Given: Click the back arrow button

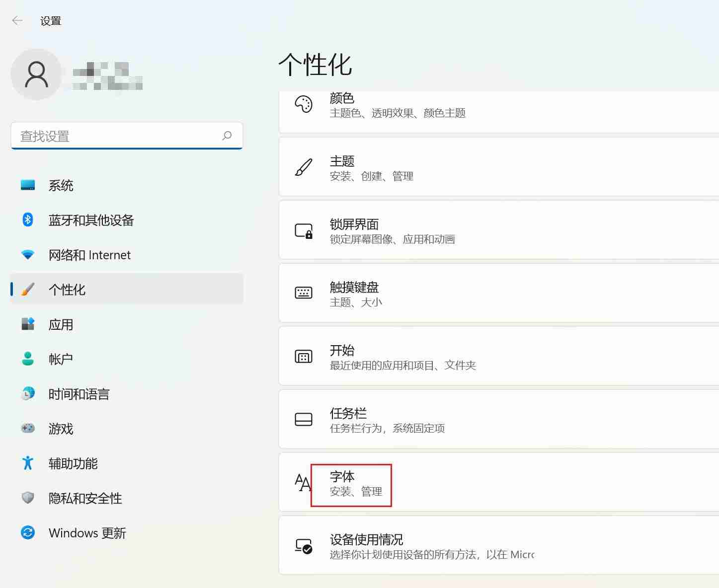Looking at the screenshot, I should pos(17,20).
